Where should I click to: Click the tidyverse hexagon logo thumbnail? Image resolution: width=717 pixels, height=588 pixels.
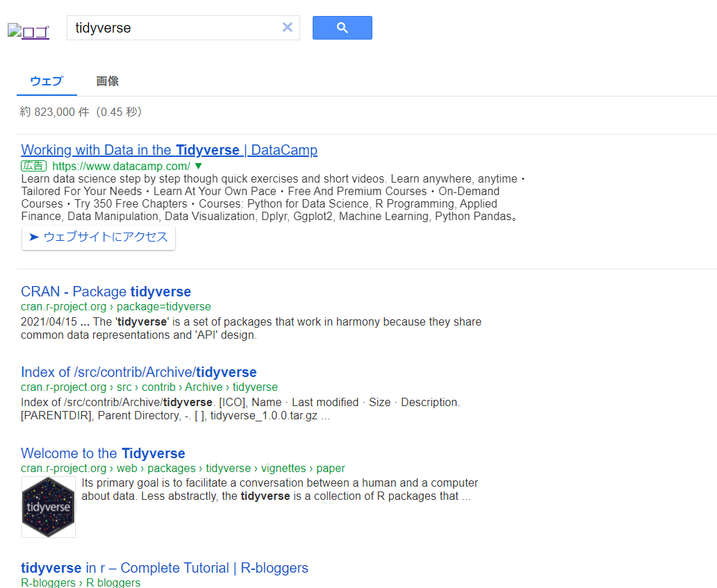click(49, 507)
